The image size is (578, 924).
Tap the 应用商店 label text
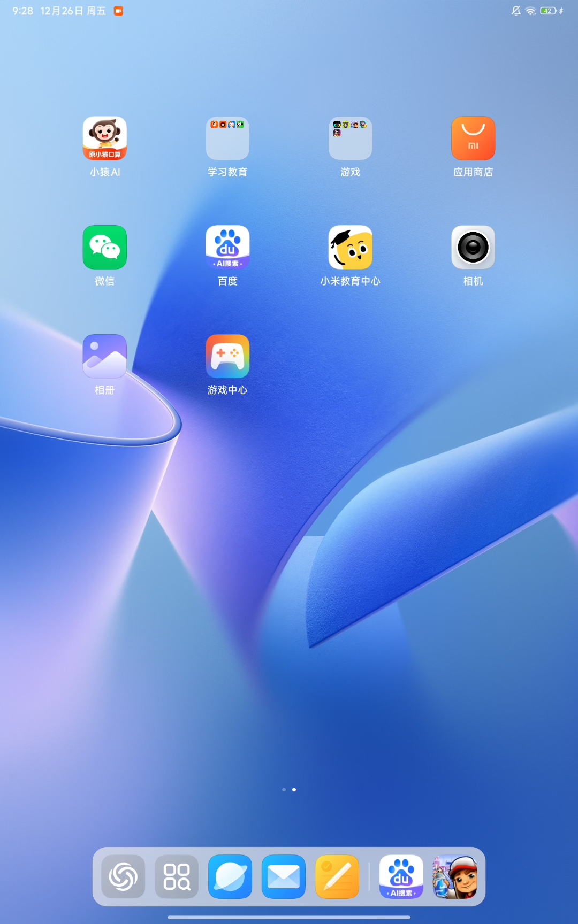point(473,172)
